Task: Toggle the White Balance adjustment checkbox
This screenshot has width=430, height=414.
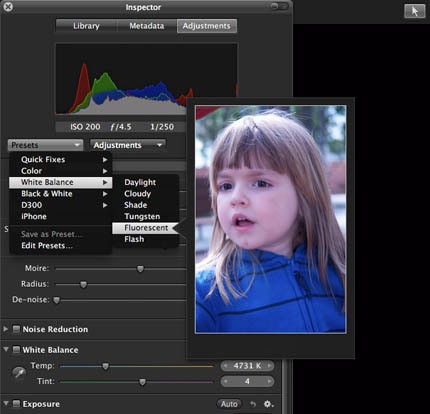Action: pyautogui.click(x=16, y=350)
